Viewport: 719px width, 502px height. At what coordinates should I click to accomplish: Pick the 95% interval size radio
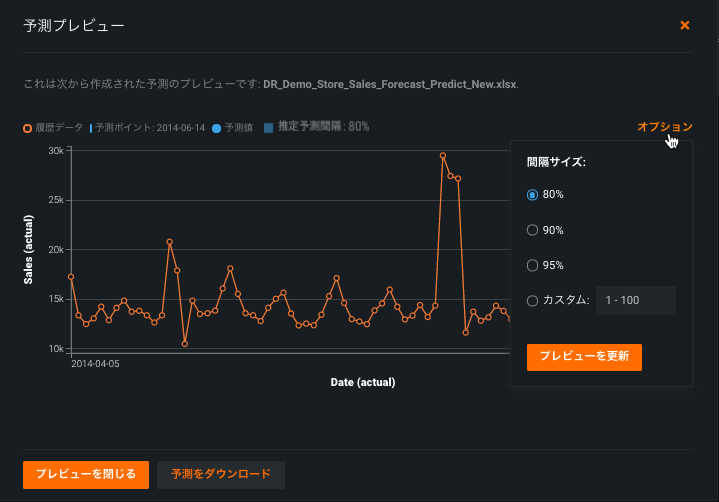pos(532,265)
